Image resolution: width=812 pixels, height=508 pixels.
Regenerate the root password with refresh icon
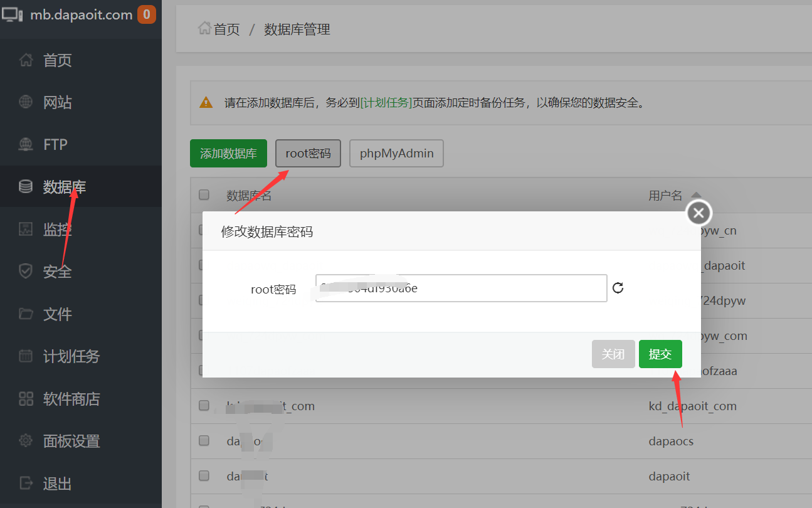pyautogui.click(x=618, y=288)
